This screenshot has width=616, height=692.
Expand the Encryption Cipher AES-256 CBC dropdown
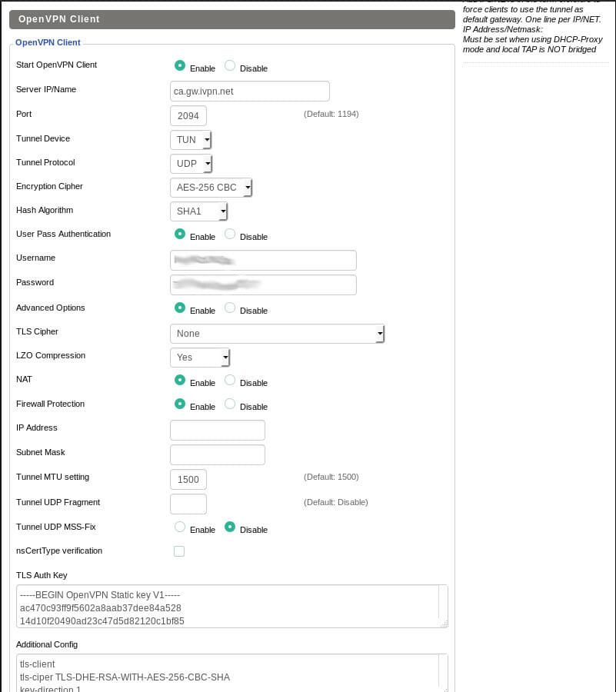(x=211, y=188)
